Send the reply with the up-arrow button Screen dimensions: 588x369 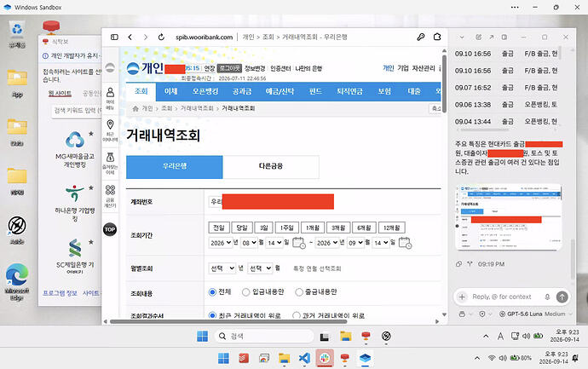click(562, 297)
